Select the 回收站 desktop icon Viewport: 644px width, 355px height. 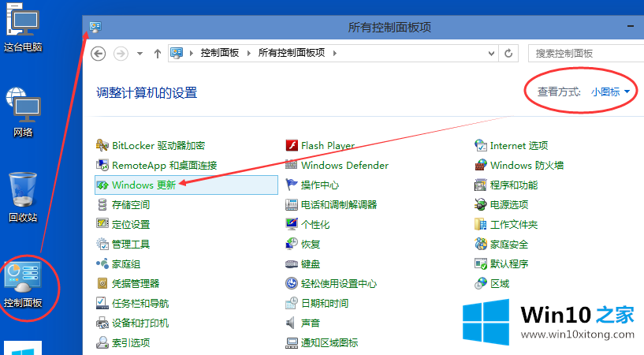tap(23, 198)
